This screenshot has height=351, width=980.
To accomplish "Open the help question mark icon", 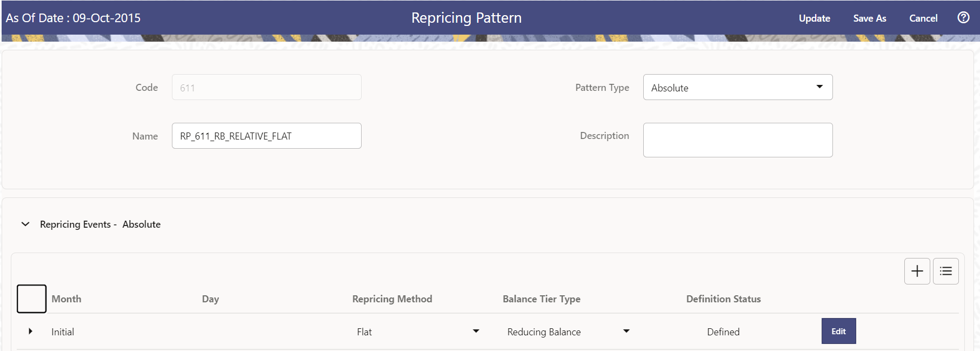I will click(x=963, y=18).
